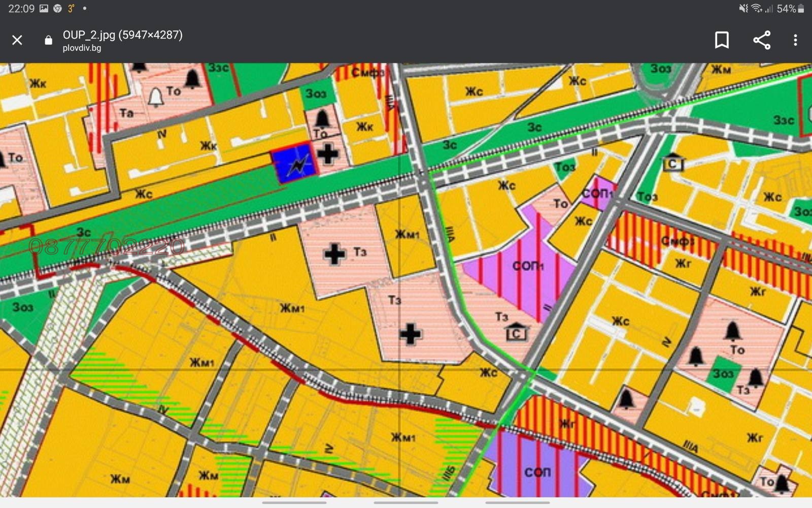Tap the center navigation handle at bottom
The image size is (812, 508).
tap(405, 502)
